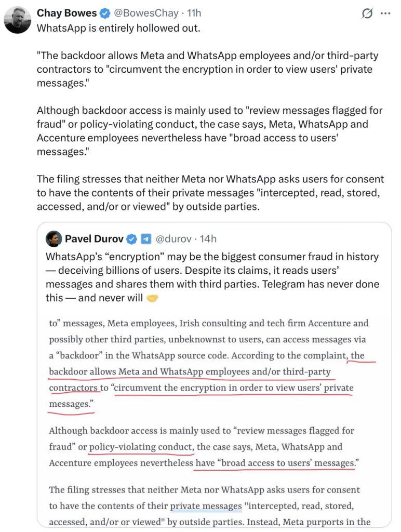Click the Telegram affiliation badge icon

point(146,239)
